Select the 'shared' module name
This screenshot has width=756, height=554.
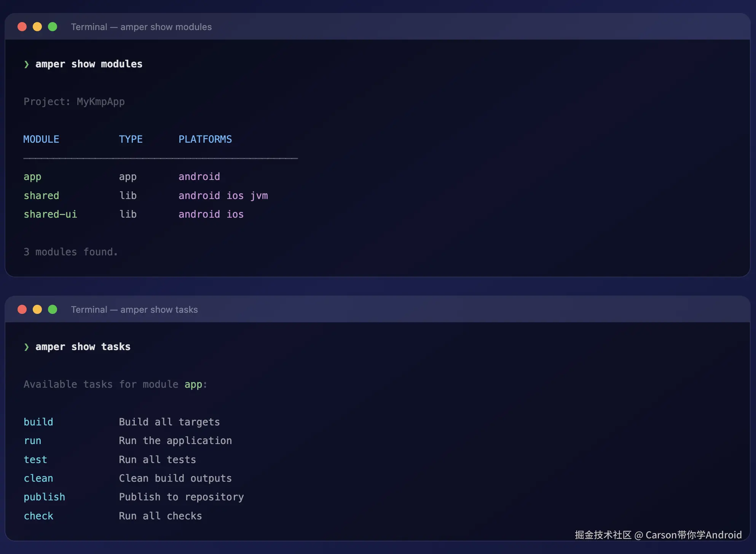click(41, 196)
